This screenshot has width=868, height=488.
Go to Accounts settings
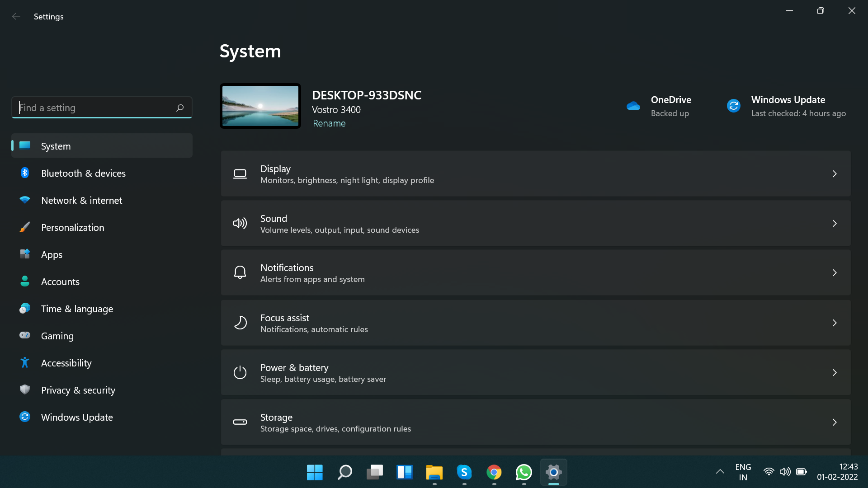pyautogui.click(x=60, y=282)
